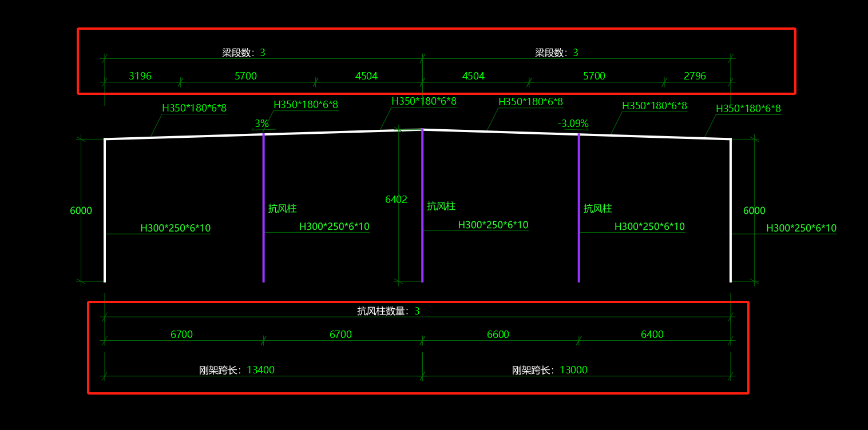The image size is (868, 430).
Task: Click the 6400 column spacing dimension
Action: click(x=652, y=335)
